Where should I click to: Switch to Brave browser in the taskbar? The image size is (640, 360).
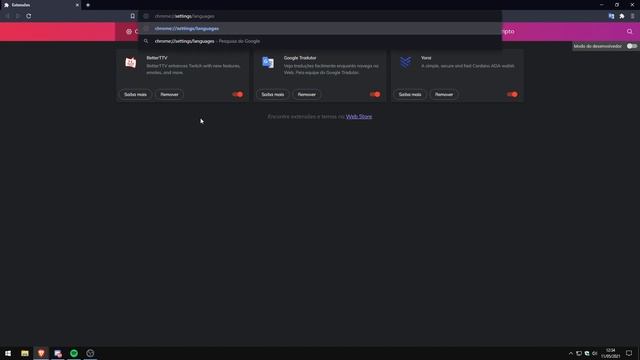41,353
